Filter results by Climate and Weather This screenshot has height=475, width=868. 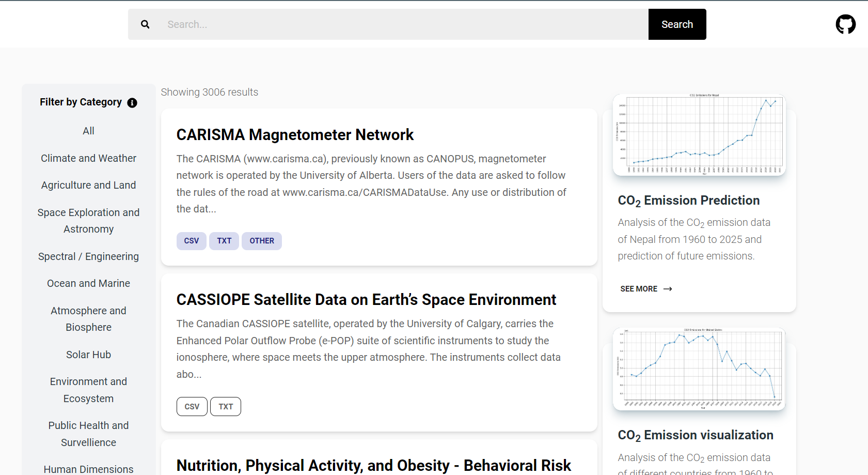(88, 158)
